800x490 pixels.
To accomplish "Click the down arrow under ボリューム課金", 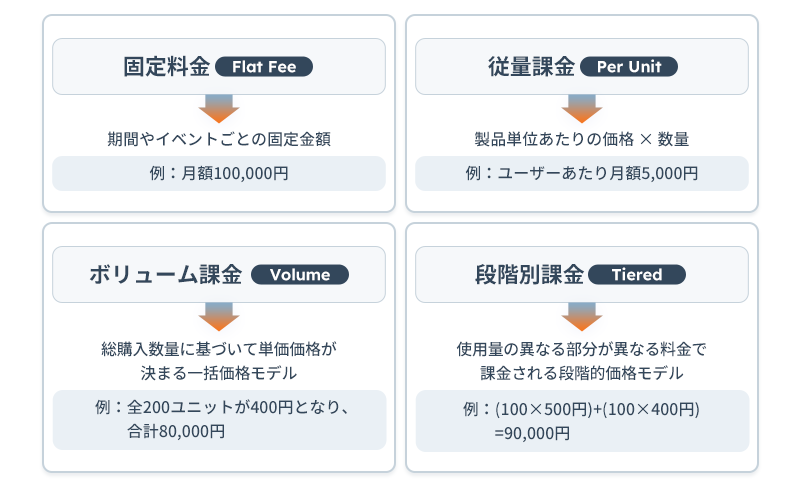I will 219,316.
